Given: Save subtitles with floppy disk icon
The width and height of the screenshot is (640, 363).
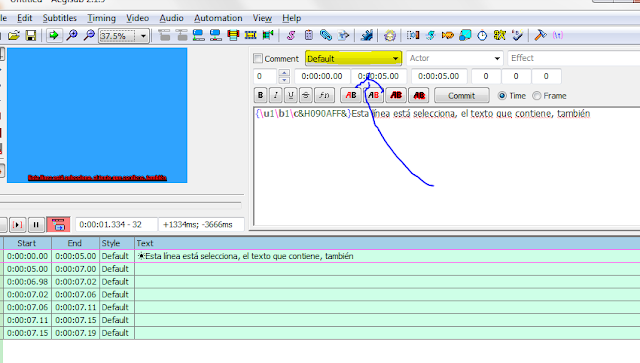Looking at the screenshot, I should coord(31,36).
